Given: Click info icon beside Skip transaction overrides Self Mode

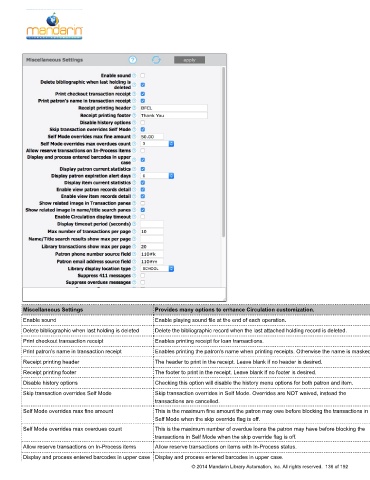Looking at the screenshot, I should point(134,129).
